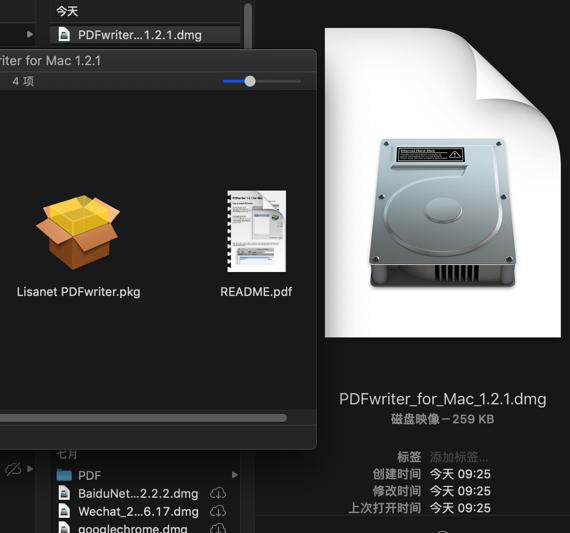Download googlechrome.dmg via its cloud icon
The height and width of the screenshot is (533, 570).
pyautogui.click(x=218, y=528)
